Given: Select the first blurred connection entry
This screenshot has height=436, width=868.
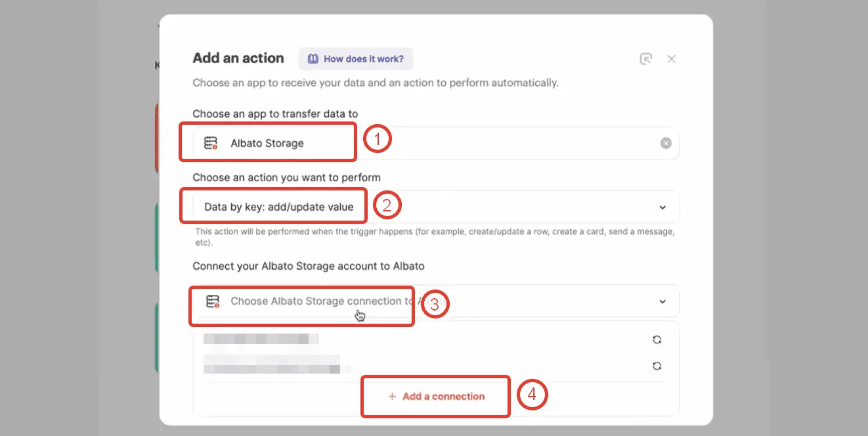Looking at the screenshot, I should tap(261, 339).
